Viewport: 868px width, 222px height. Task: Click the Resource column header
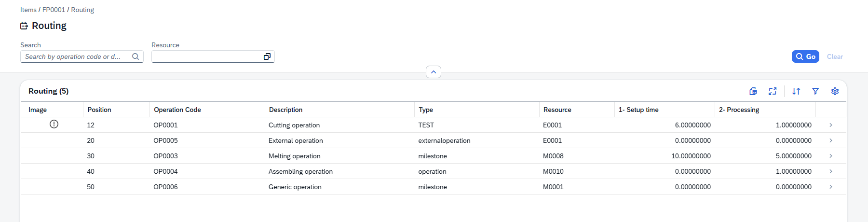coord(577,110)
